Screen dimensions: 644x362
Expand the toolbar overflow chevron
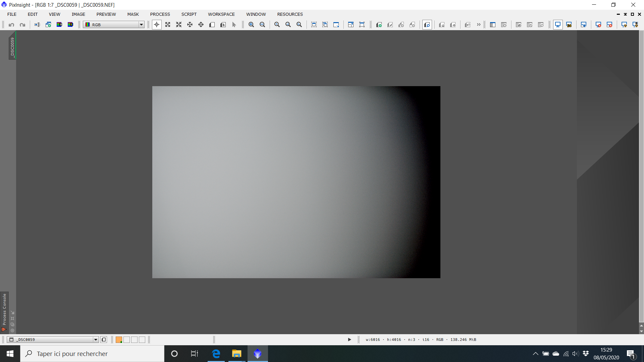479,25
